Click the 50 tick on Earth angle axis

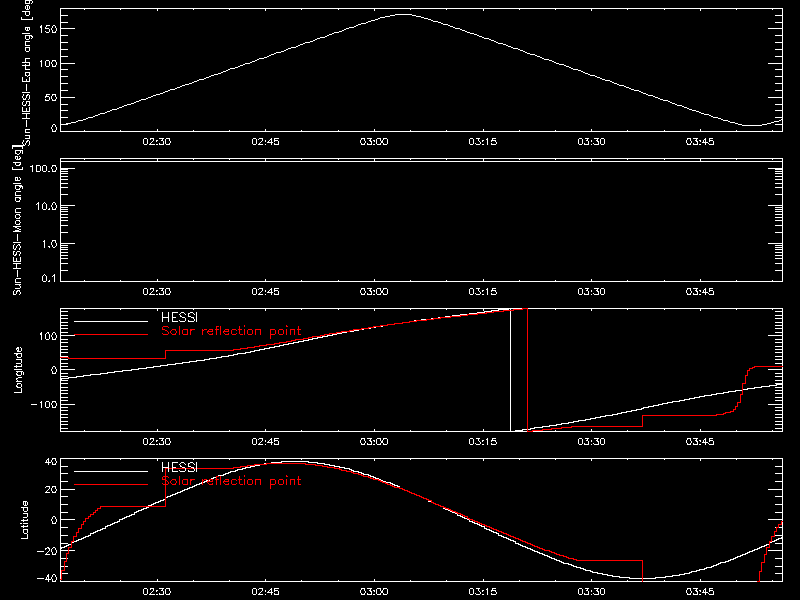(51, 97)
